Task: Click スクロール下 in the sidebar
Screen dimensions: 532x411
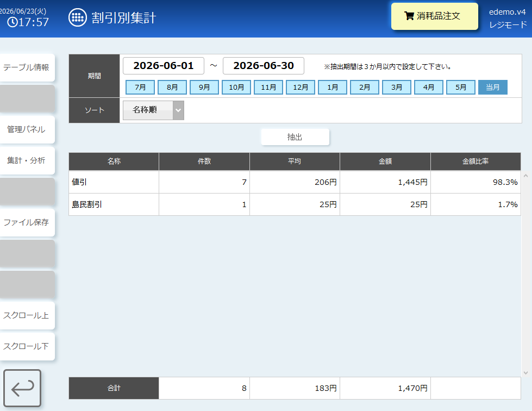Action: click(x=27, y=346)
